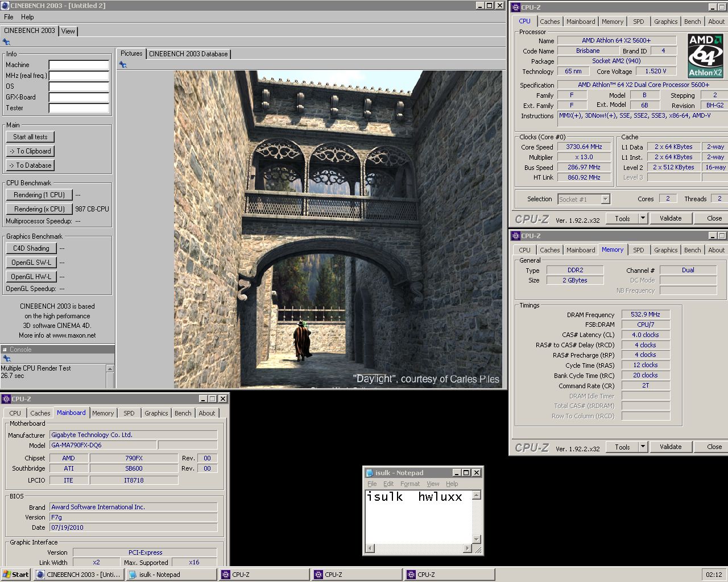
Task: Click the pin icon in Console panel
Action: (x=6, y=359)
